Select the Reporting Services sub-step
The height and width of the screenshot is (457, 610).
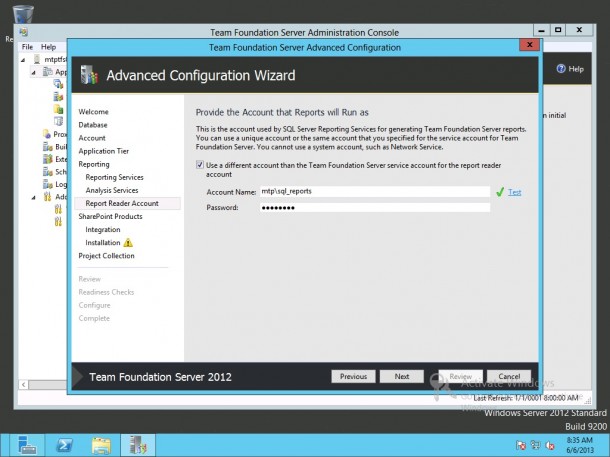tap(114, 177)
